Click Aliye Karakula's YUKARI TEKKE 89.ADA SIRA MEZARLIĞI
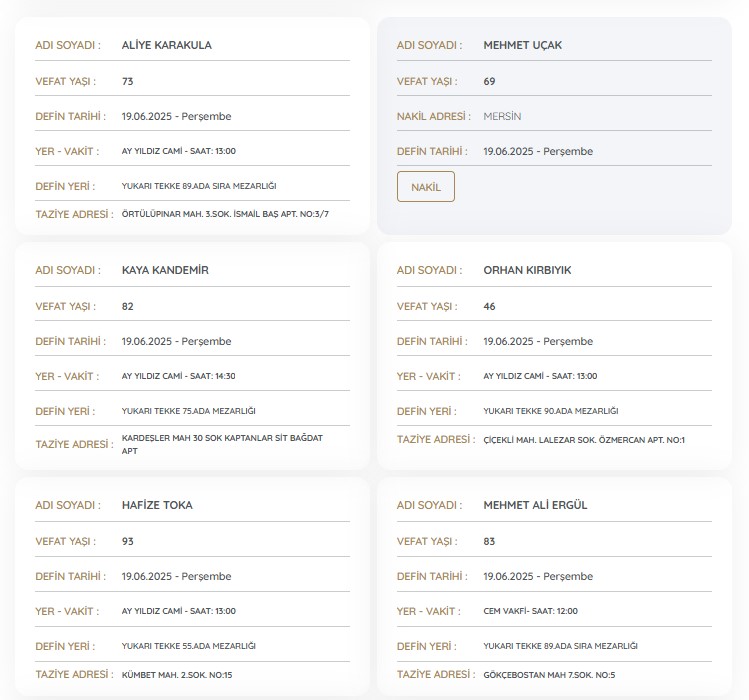This screenshot has height=700, width=749. click(199, 186)
